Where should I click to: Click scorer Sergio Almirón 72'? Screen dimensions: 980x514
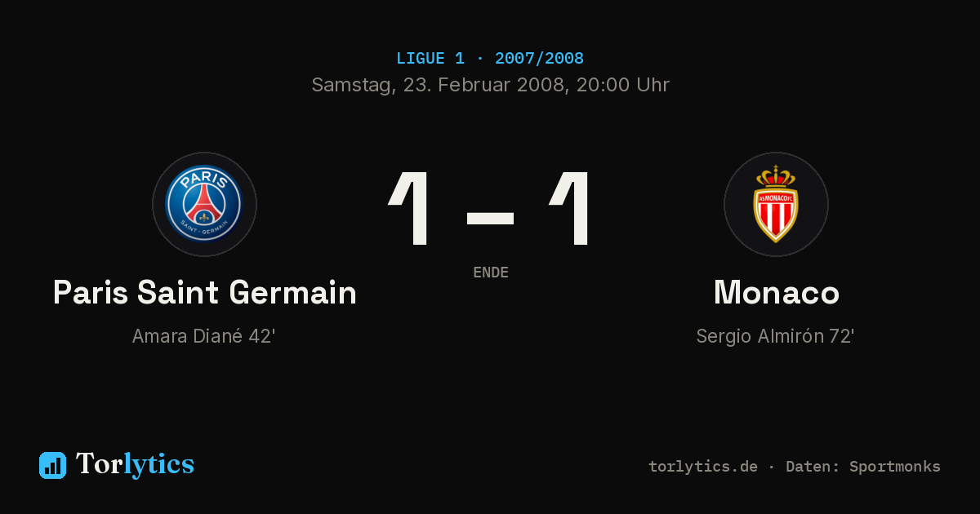coord(775,336)
